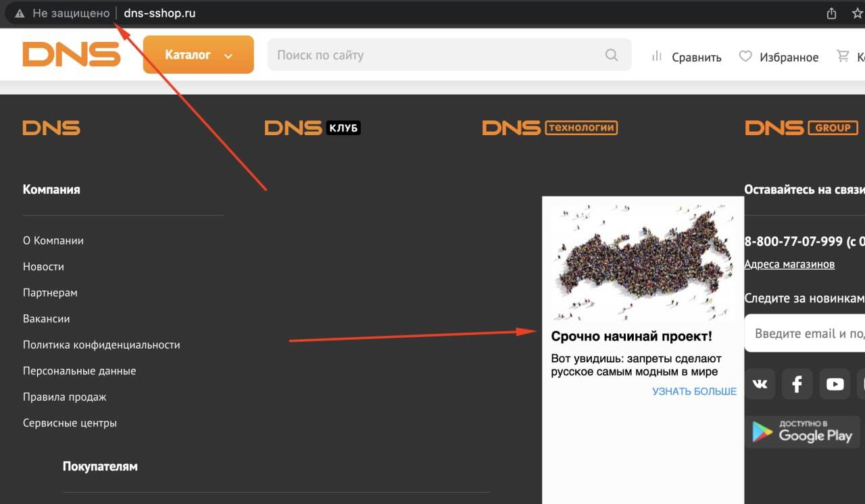Open the DNS Клуб logo link
Screen dimensions: 865x504
312,128
